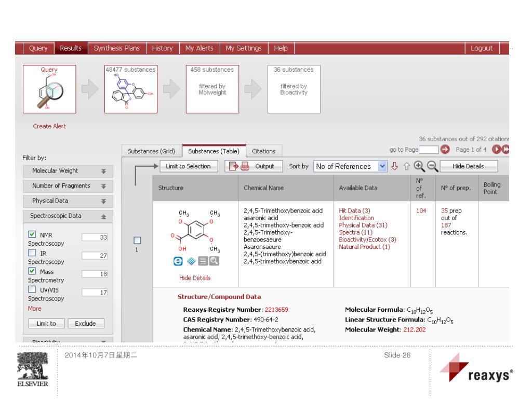
Task: Open the Physical Data (31) link
Action: [x=363, y=225]
